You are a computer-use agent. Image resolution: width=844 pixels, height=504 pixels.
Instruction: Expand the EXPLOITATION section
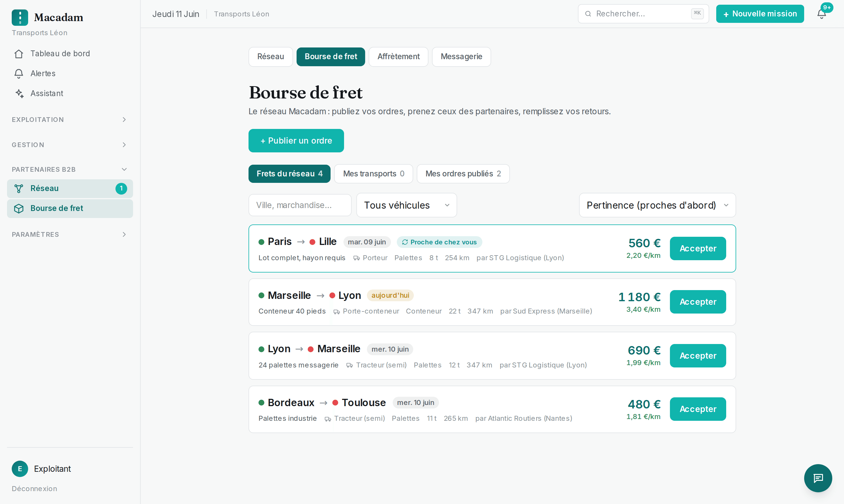[70, 120]
